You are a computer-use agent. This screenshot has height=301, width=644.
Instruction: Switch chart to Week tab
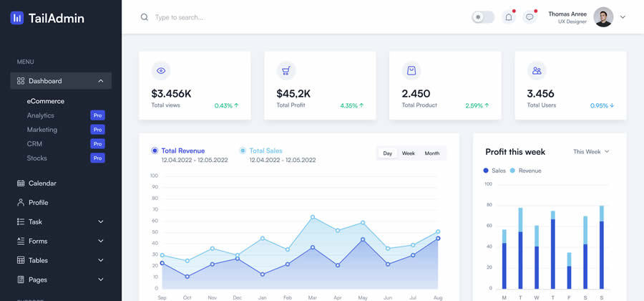[x=408, y=153]
